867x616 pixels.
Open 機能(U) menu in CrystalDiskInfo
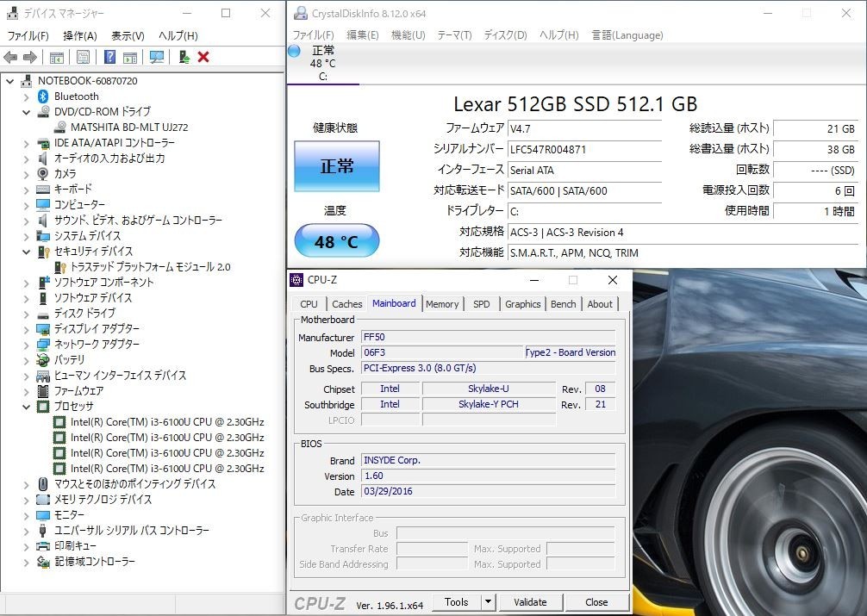click(x=408, y=35)
